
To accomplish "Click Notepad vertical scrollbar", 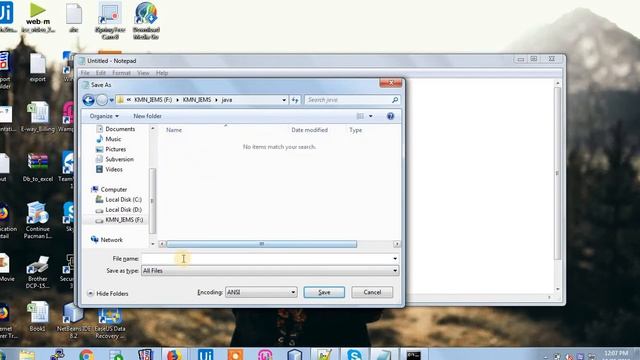I will (x=558, y=173).
